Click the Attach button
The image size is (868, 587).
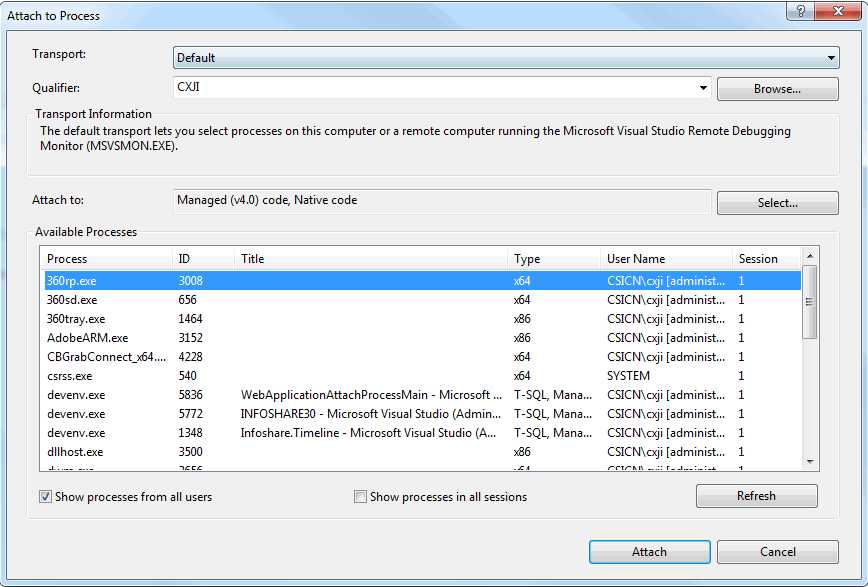tap(649, 552)
